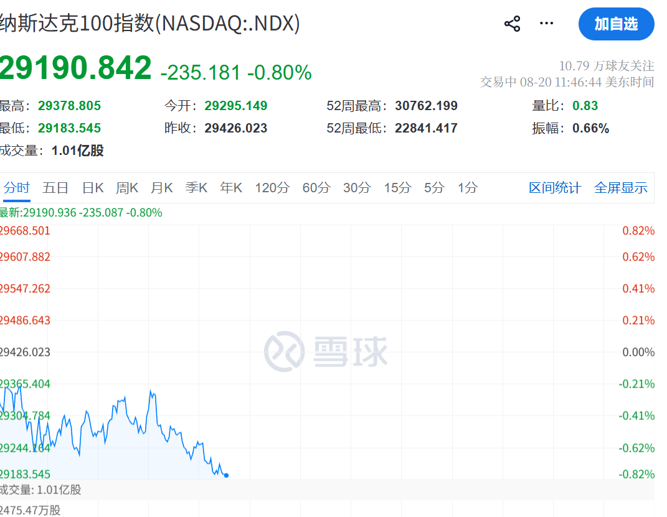Image resolution: width=667 pixels, height=517 pixels.
Task: Click the 29486.643 y-axis label
Action: [x=25, y=320]
